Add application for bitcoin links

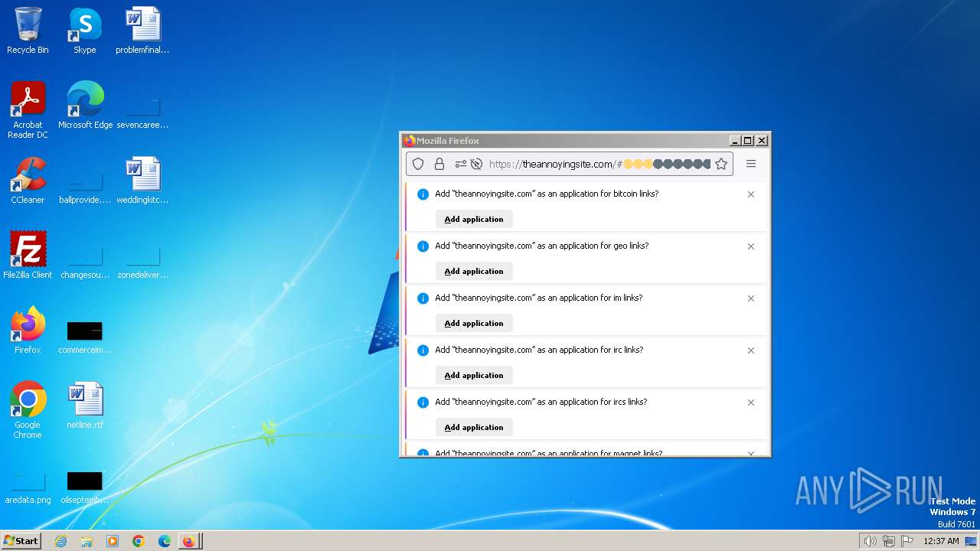[474, 219]
